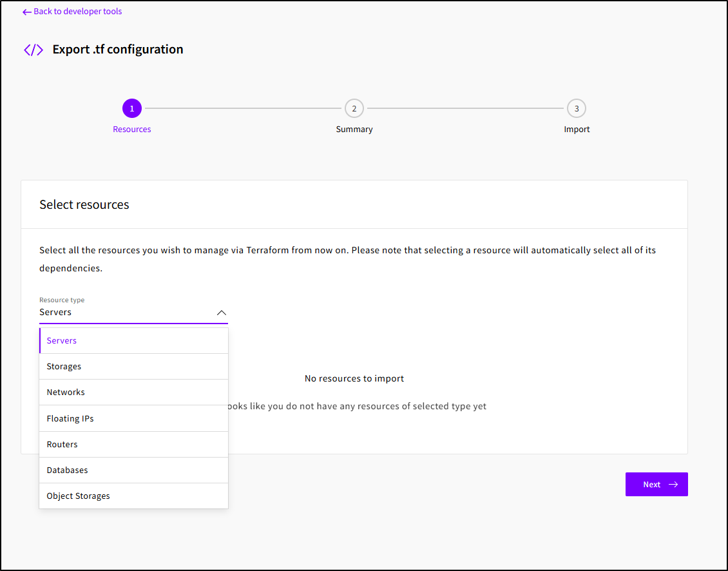The height and width of the screenshot is (571, 728).
Task: Choose Servers from the resource type list
Action: (x=62, y=341)
